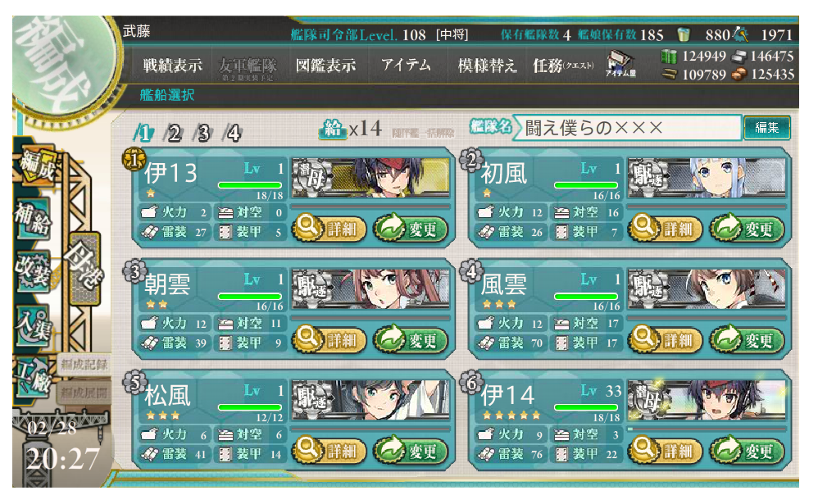Open the 編成記録 formation record tab
818x504 pixels.
click(84, 364)
